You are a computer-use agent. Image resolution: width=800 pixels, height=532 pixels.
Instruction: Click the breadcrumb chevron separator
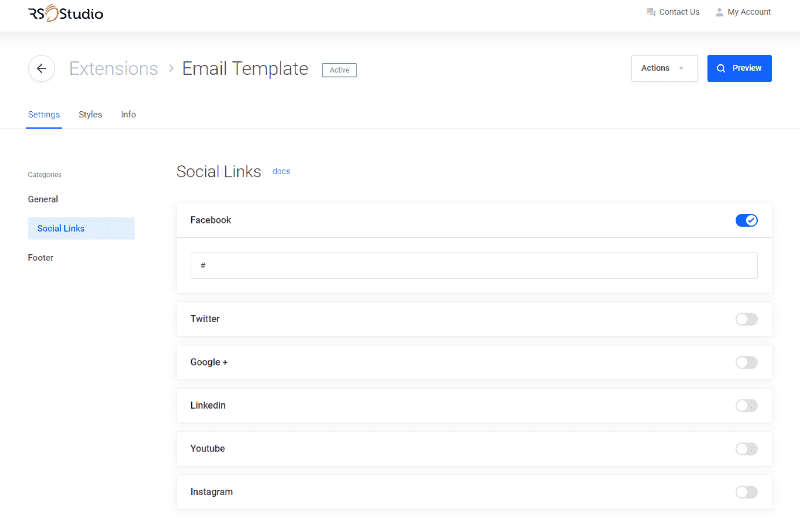click(x=171, y=68)
